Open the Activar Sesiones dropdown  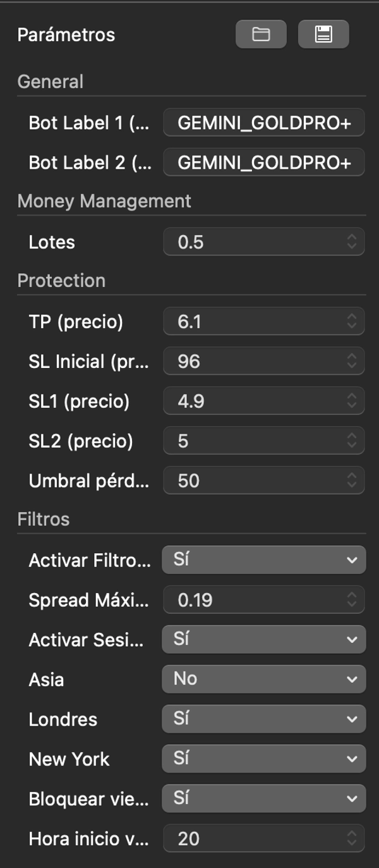263,639
